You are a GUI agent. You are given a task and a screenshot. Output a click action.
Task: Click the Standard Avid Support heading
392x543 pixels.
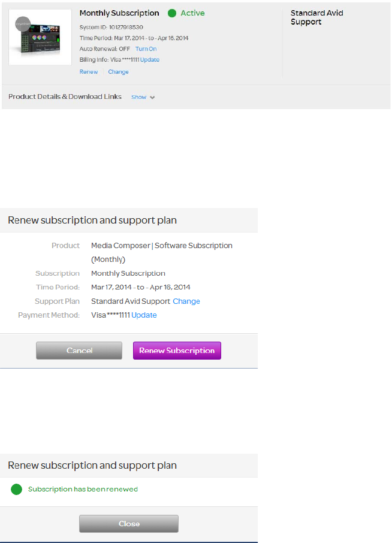point(316,17)
